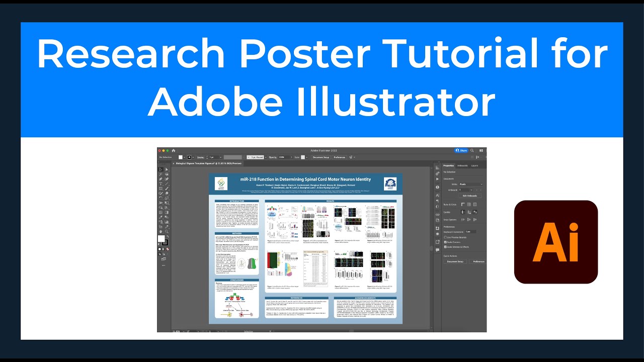644x362 pixels.
Task: Toggle the show grid button
Action: point(469,205)
